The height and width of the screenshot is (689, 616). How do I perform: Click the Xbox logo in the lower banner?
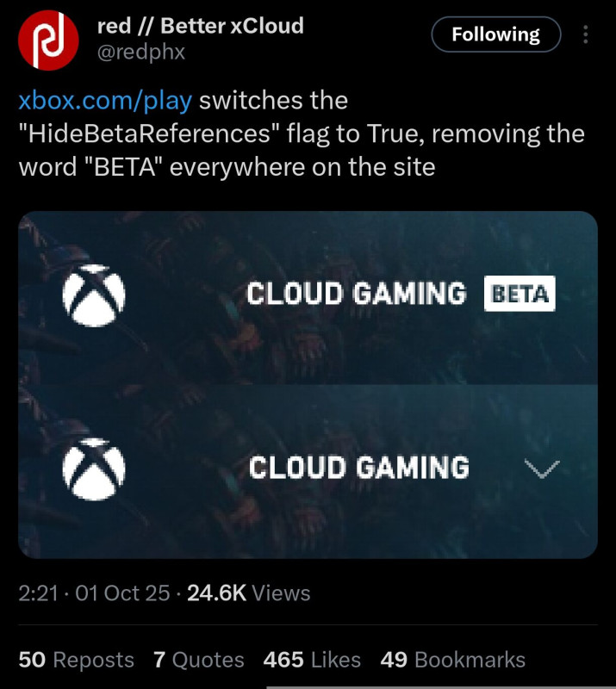(x=94, y=470)
